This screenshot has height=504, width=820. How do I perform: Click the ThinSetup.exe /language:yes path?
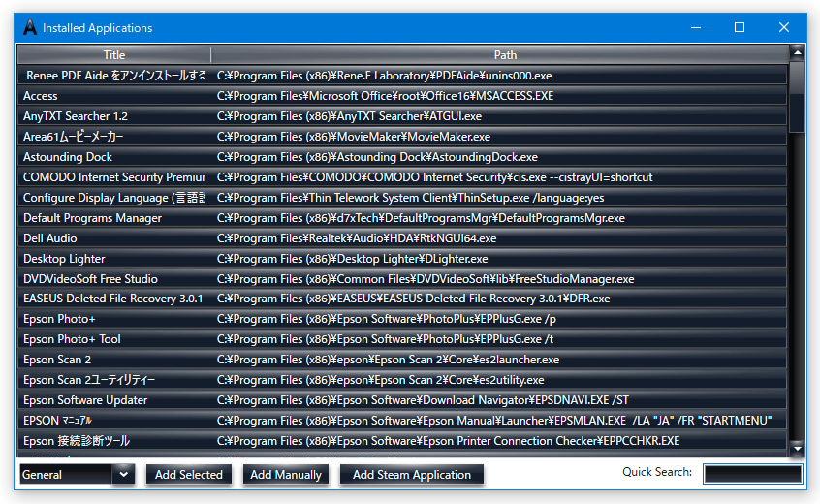(x=410, y=198)
